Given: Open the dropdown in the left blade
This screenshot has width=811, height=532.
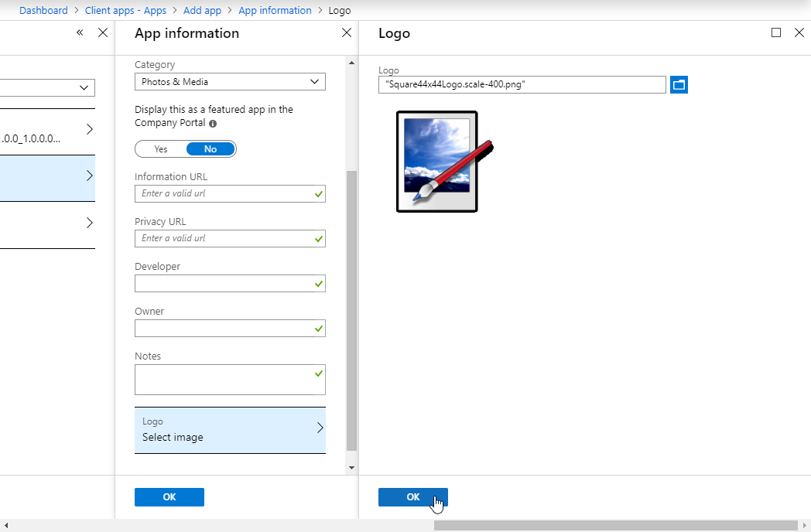Looking at the screenshot, I should [48, 88].
